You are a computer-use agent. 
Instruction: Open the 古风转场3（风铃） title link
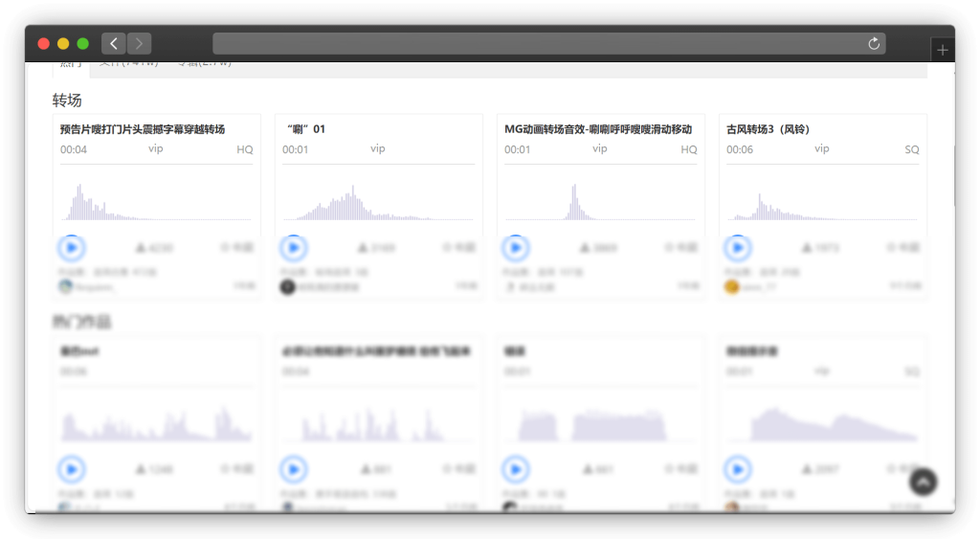768,129
